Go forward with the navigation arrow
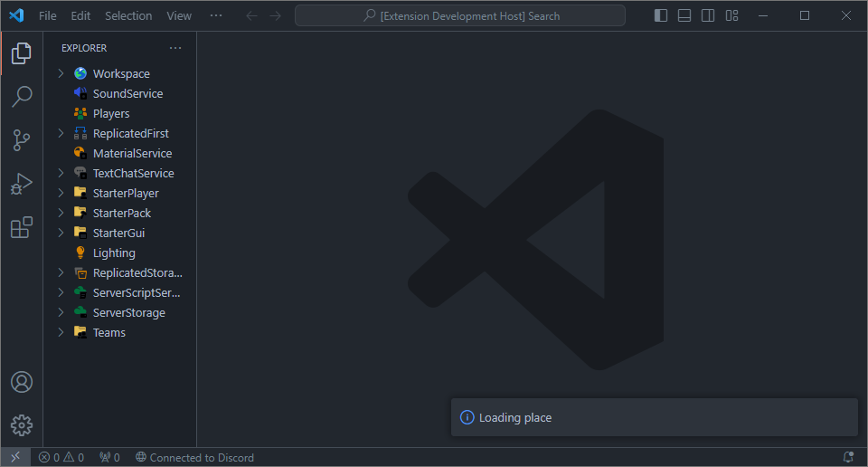This screenshot has height=467, width=868. pyautogui.click(x=275, y=15)
